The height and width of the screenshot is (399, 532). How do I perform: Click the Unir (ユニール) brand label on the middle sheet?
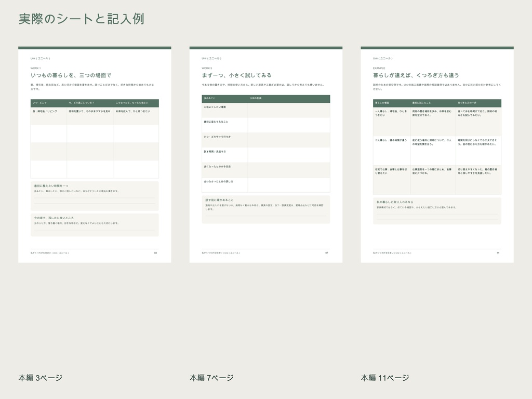[x=211, y=58]
